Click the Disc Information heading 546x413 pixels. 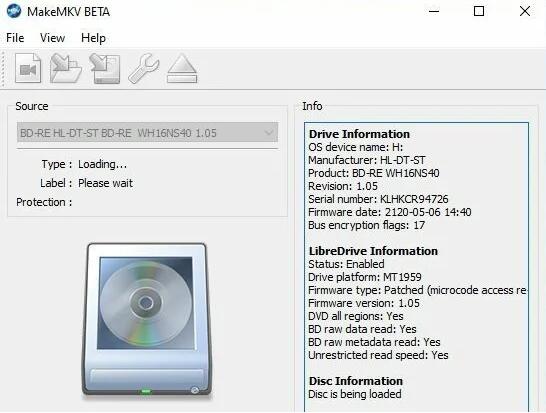point(356,381)
